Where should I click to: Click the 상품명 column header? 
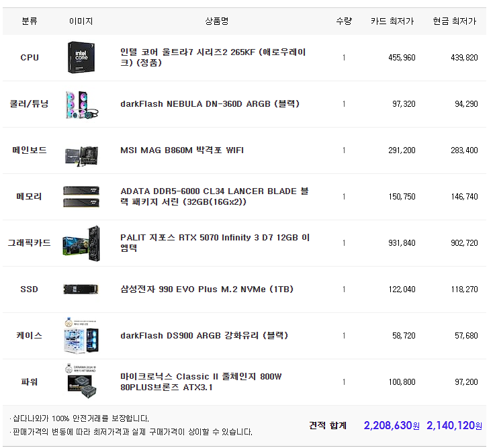[x=217, y=21]
